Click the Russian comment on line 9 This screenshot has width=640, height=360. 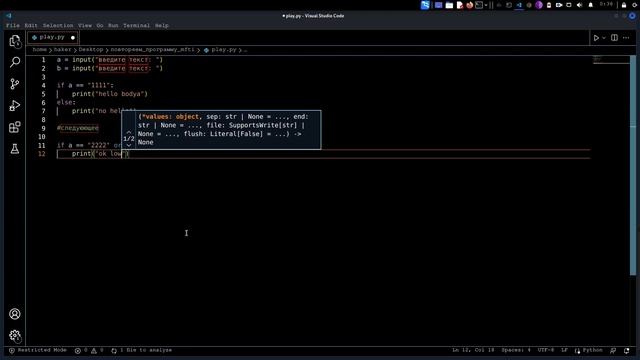(x=78, y=128)
